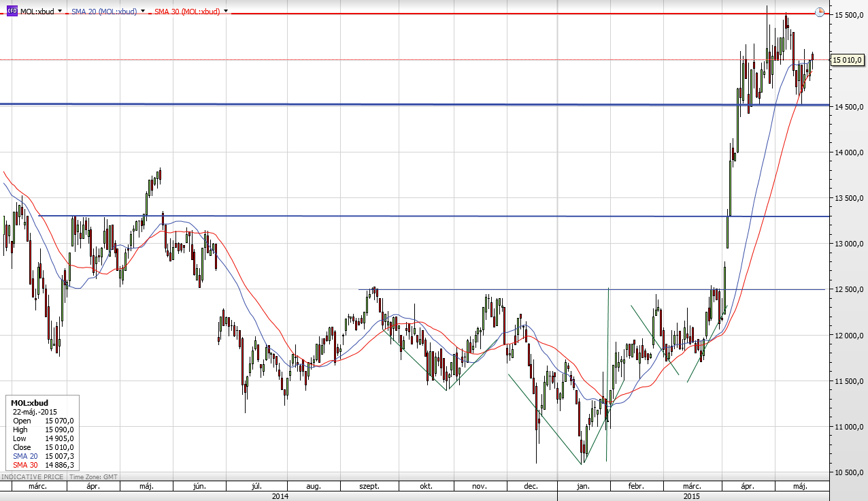868x501 pixels.
Task: Click the 11 500,0 price axis label
Action: 850,381
